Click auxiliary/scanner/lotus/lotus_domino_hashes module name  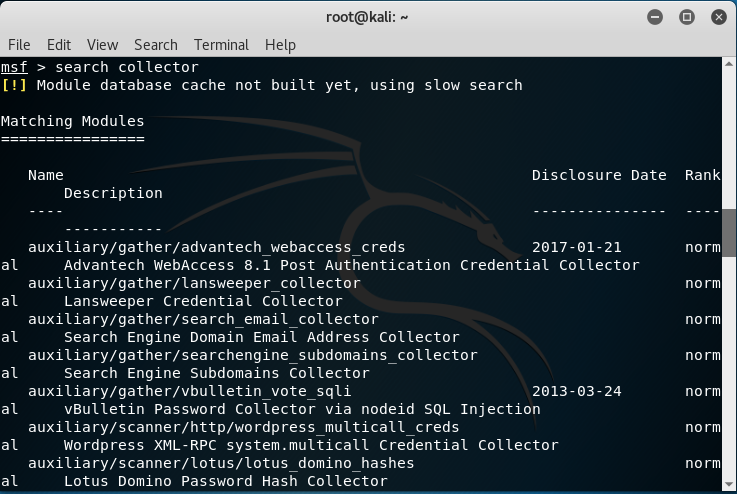point(221,463)
